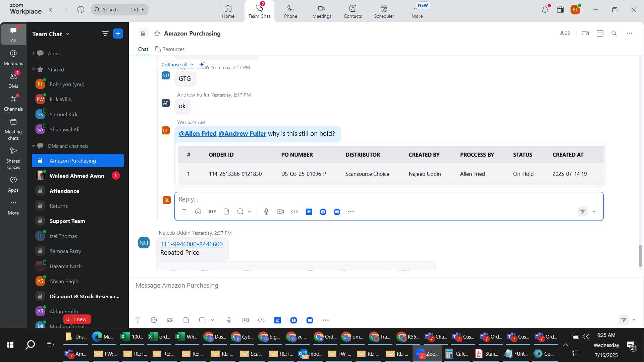This screenshot has height=362, width=644.
Task: Open the Attendance channel
Action: tap(78, 191)
